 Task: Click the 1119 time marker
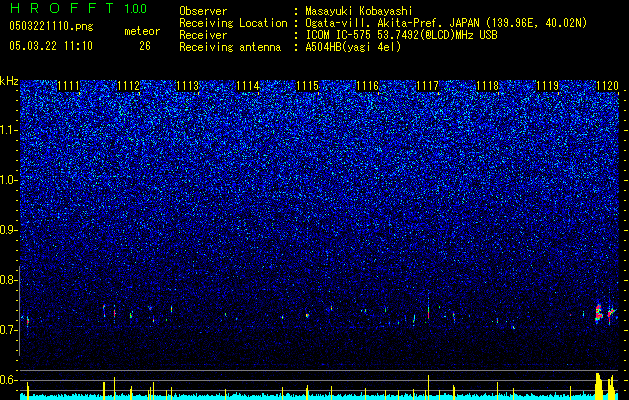click(548, 86)
